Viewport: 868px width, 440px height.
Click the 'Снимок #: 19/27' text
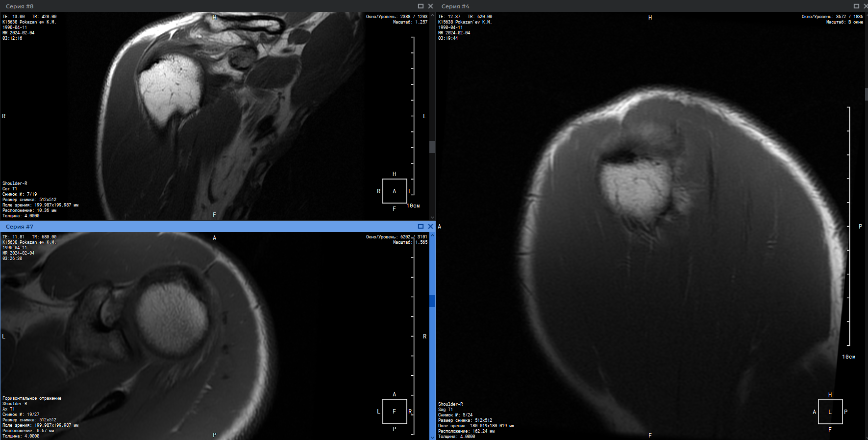[21, 414]
